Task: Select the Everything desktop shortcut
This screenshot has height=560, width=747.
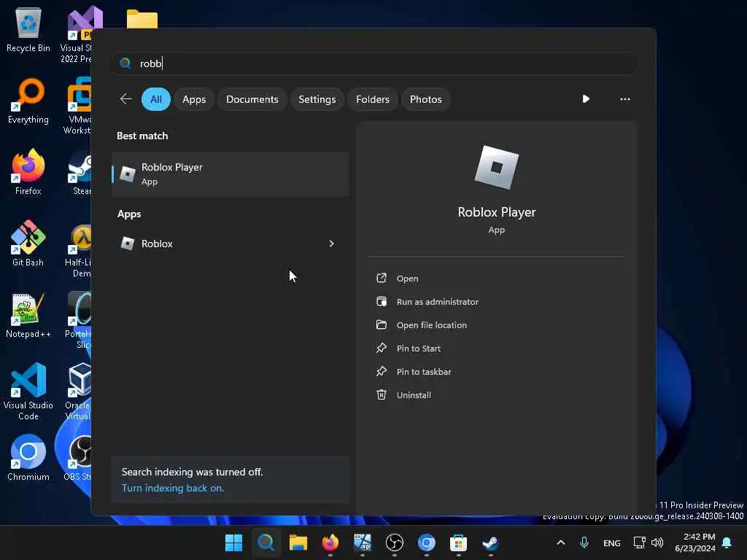Action: [28, 101]
